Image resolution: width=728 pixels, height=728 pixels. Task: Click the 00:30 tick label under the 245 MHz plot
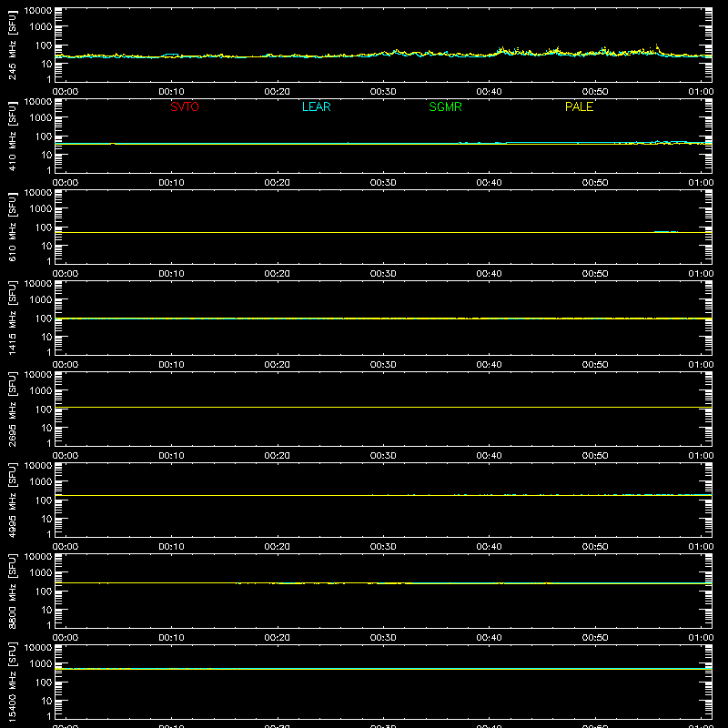(383, 92)
